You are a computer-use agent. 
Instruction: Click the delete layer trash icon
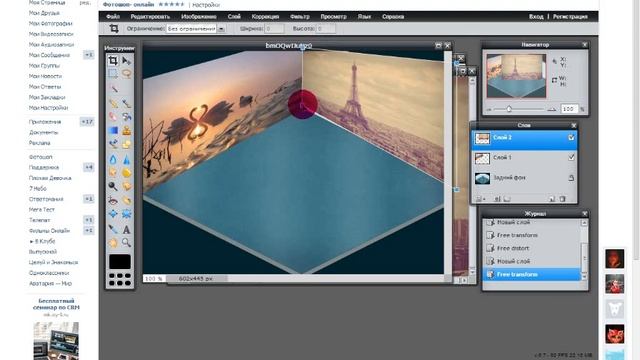(562, 199)
